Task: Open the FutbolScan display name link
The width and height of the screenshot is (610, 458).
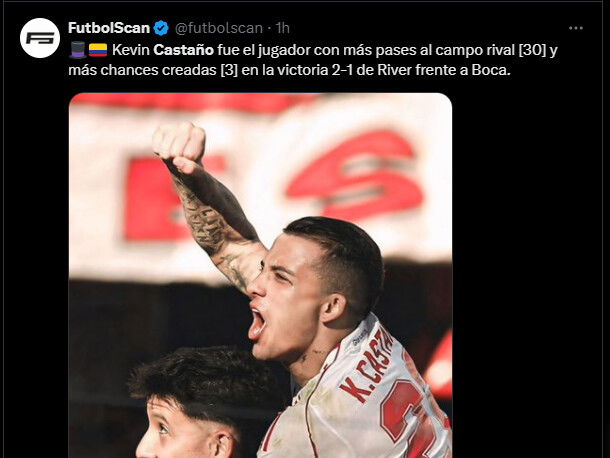Action: point(109,28)
